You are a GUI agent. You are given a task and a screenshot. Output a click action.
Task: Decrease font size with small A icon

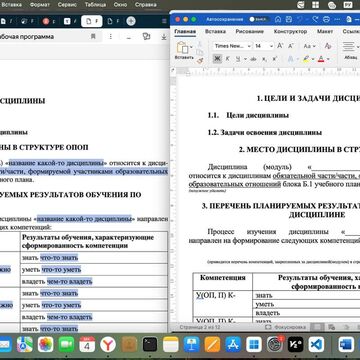[291, 46]
